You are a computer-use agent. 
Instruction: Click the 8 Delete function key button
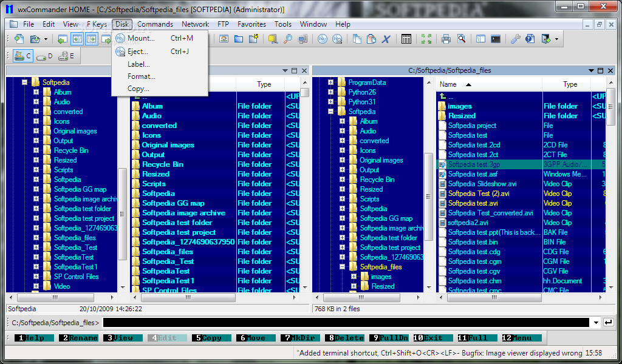[344, 338]
